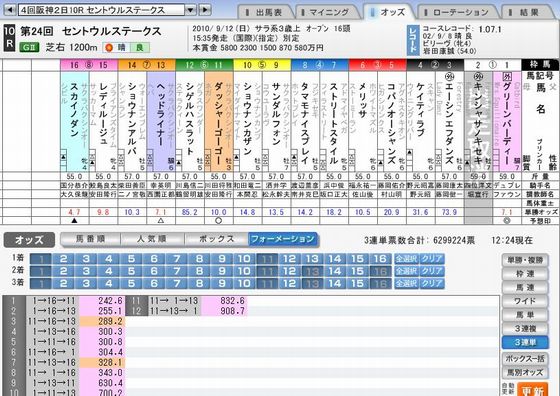
Task: Toggle horse 13 in 3着 row
Action: coord(312,284)
